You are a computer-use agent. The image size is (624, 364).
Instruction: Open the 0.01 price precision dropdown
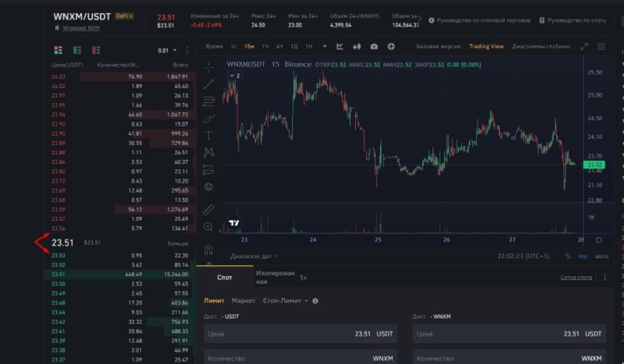(167, 51)
